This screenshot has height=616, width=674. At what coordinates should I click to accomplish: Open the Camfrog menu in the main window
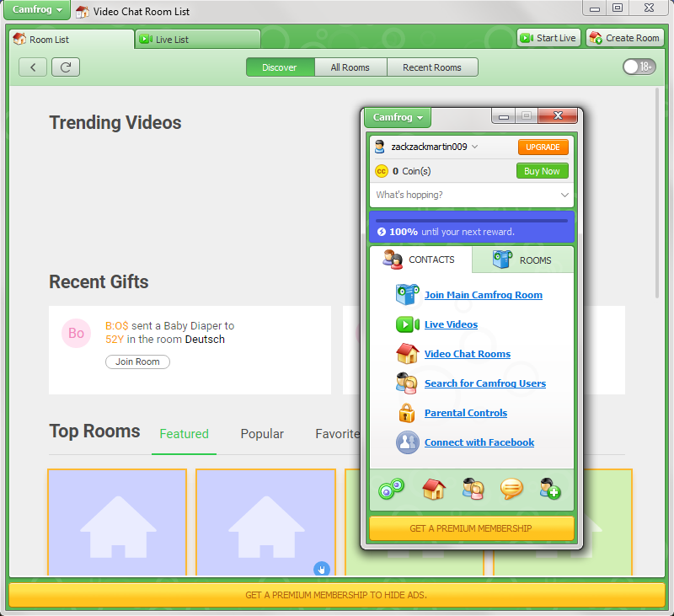pyautogui.click(x=36, y=9)
